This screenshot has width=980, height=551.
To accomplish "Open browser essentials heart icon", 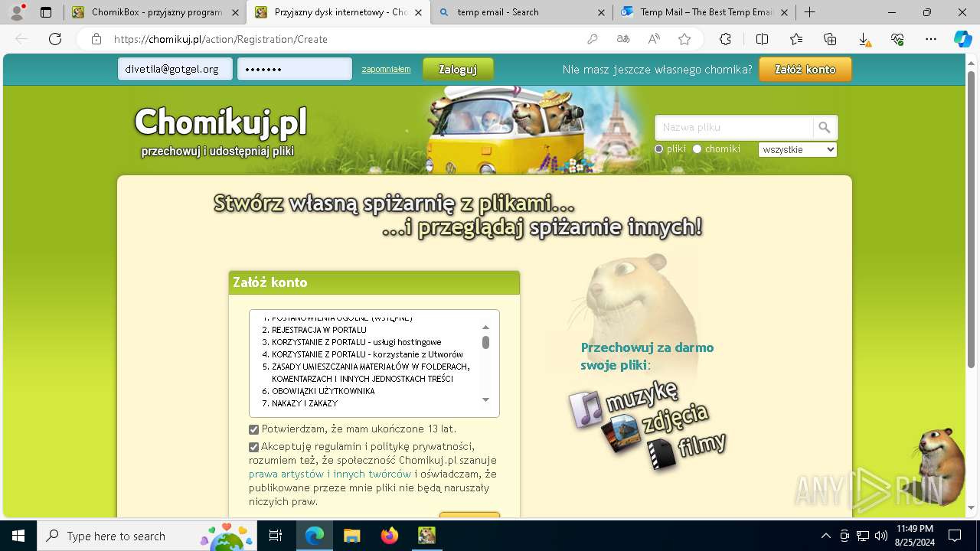I will (x=897, y=39).
